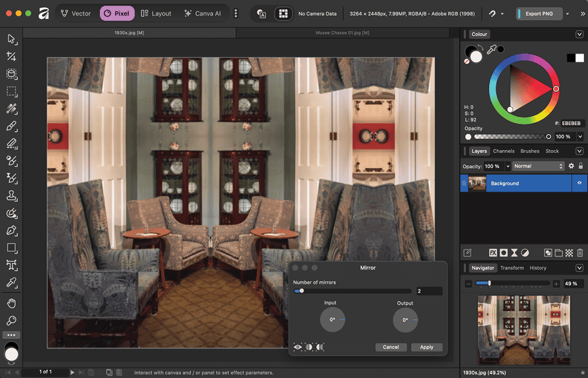588x378 pixels.
Task: Click the layer effects FX icon
Action: 493,253
